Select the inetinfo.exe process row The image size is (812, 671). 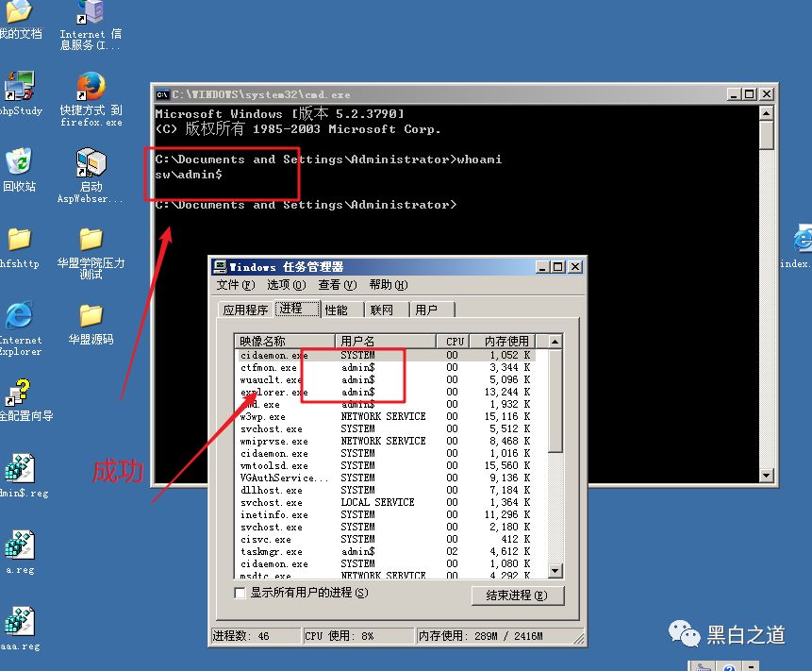coord(386,514)
